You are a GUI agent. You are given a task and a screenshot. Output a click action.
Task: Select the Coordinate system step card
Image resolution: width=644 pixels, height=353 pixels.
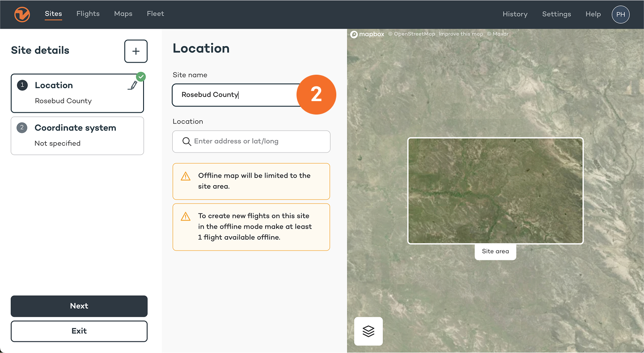pos(77,136)
